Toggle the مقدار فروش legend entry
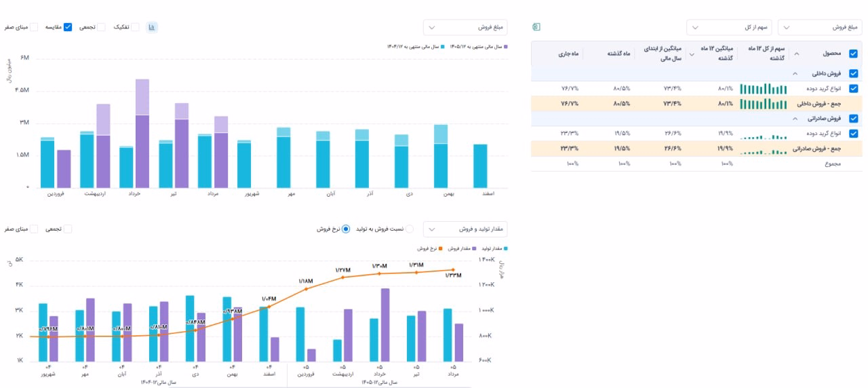 coord(461,249)
